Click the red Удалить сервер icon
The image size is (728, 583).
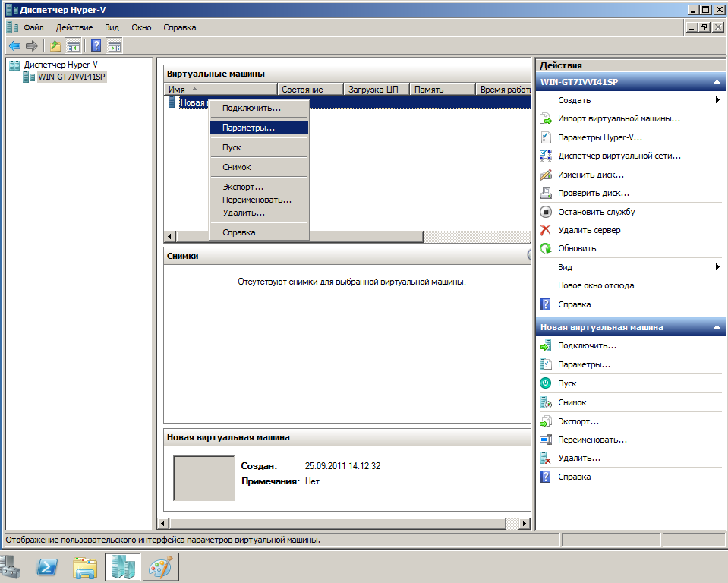[x=545, y=230]
